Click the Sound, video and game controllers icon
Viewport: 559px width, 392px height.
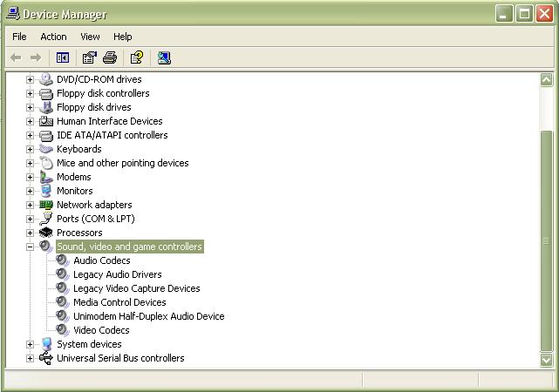coord(46,247)
